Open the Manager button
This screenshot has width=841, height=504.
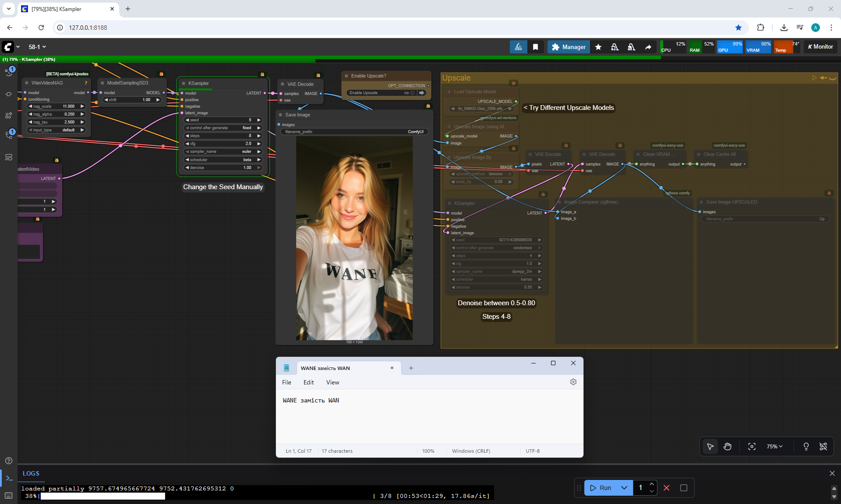coord(569,47)
